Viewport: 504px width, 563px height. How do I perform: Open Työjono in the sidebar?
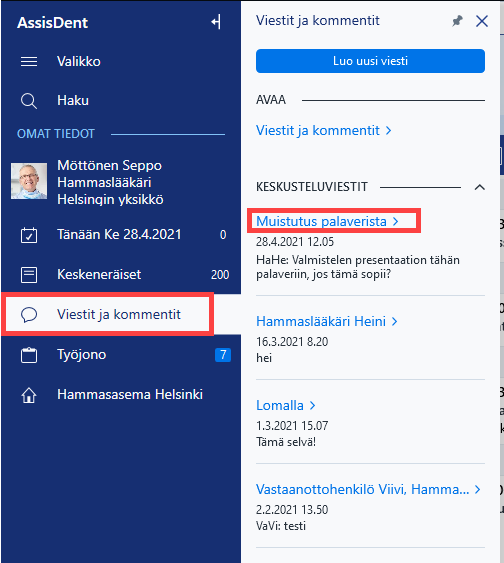tap(121, 355)
